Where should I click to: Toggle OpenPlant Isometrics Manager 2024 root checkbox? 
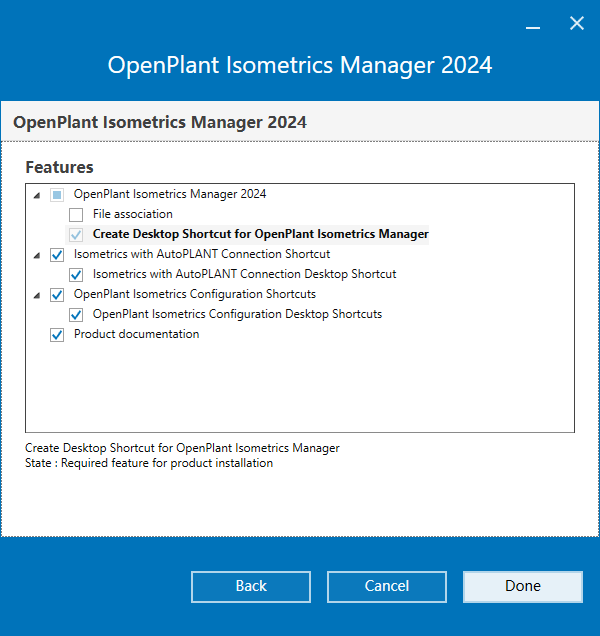point(57,195)
